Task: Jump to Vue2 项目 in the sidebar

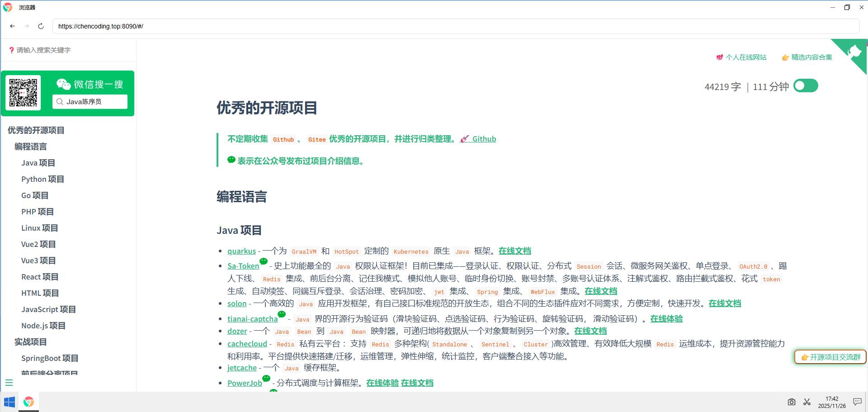Action: point(38,244)
